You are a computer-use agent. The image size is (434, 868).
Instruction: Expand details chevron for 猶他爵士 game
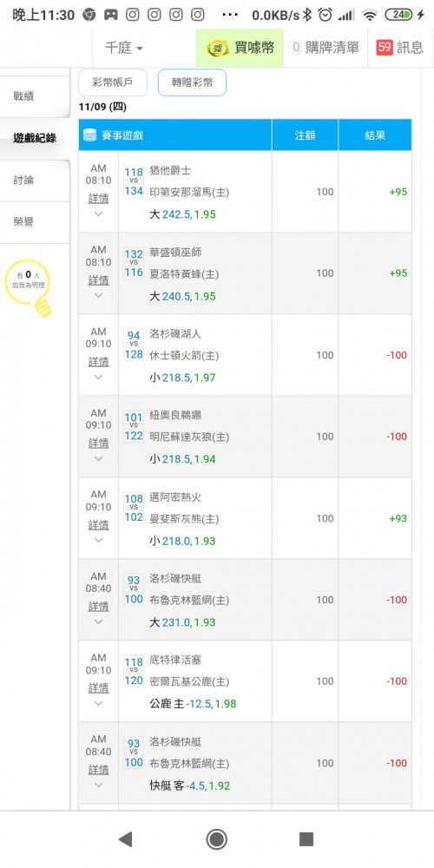[99, 214]
